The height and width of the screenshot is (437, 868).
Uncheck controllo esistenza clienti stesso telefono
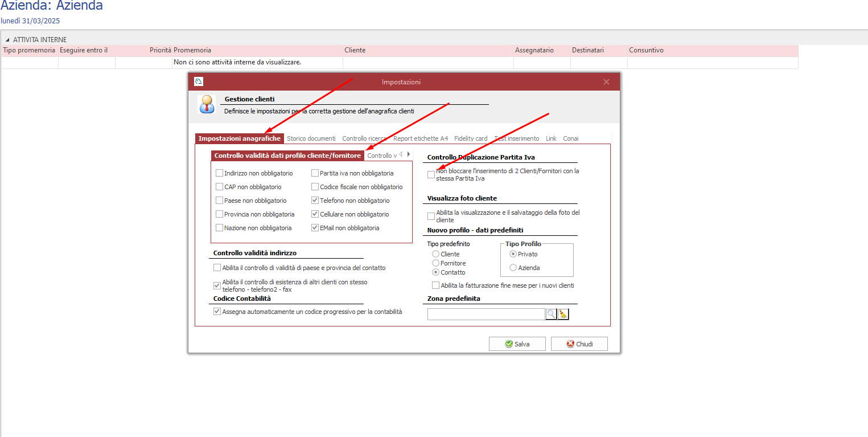(x=217, y=285)
